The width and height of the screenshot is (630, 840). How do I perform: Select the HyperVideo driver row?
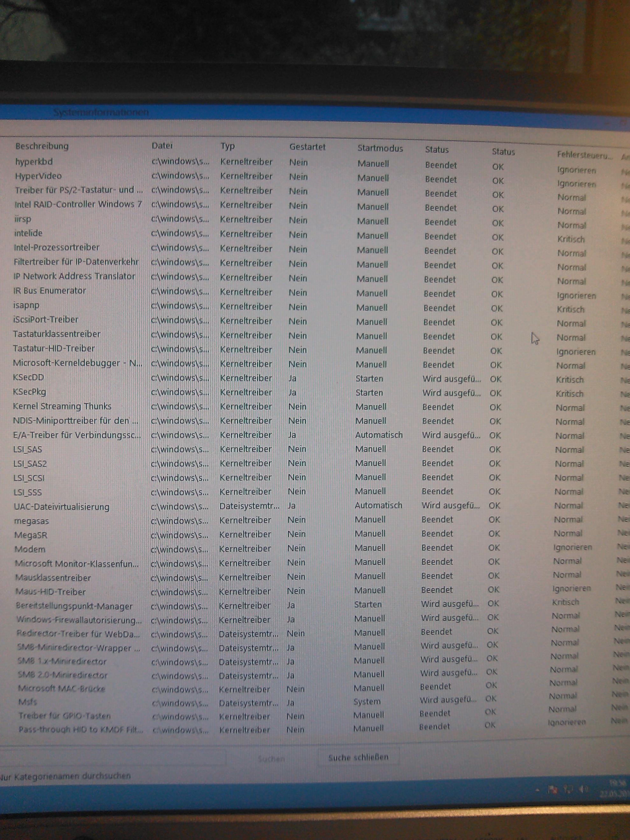[38, 176]
